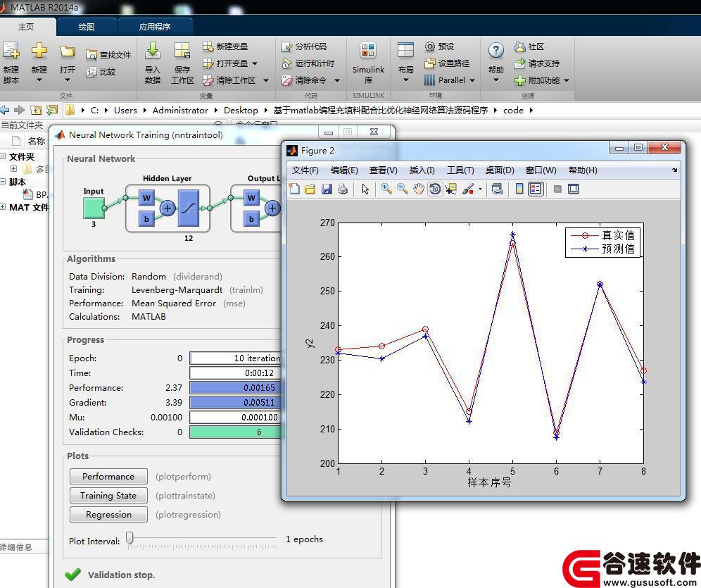
Task: Click New Figure icon in Figure 2 toolbar
Action: [x=294, y=189]
